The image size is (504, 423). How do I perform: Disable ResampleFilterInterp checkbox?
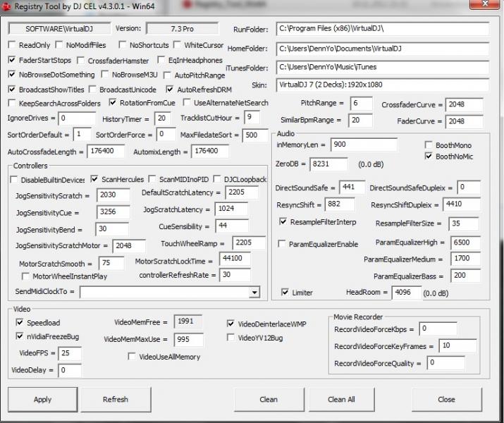(x=283, y=222)
